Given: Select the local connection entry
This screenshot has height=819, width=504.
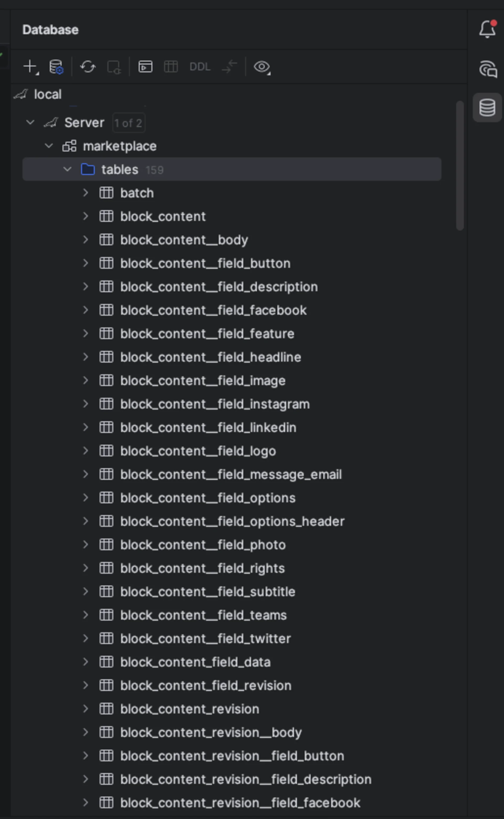Looking at the screenshot, I should (x=48, y=94).
